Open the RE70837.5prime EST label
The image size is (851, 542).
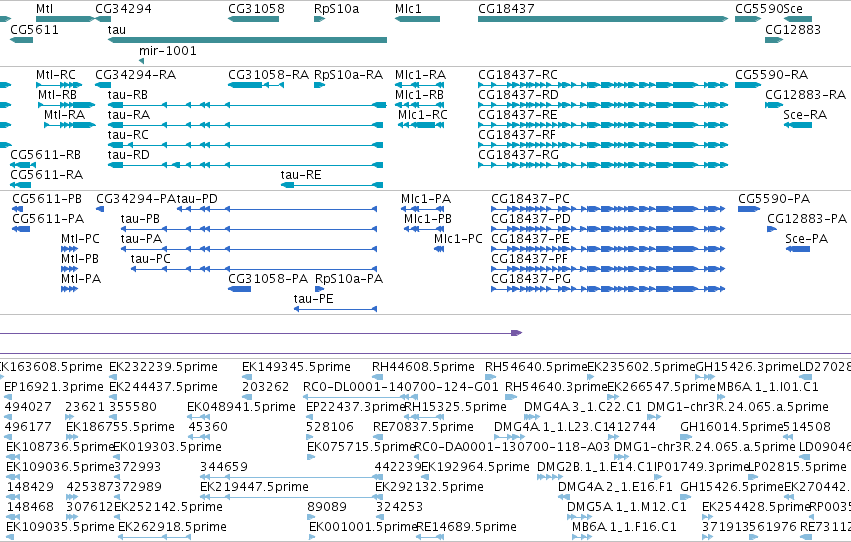point(423,427)
